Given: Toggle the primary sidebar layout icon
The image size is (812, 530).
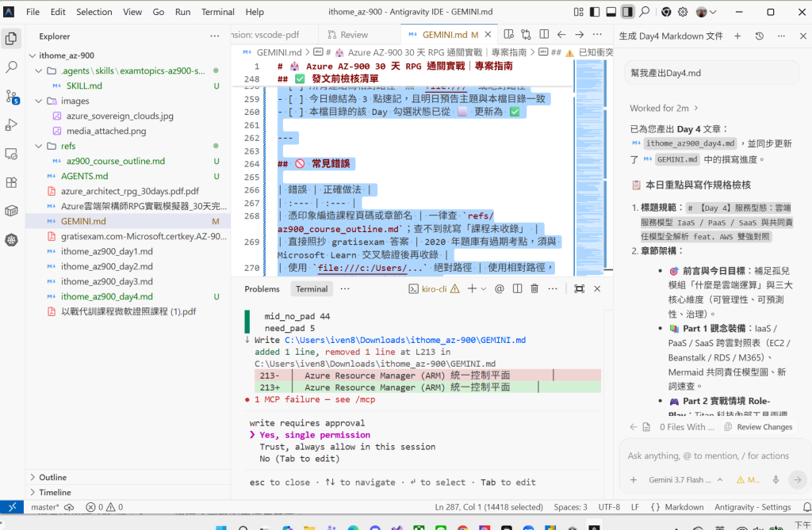Looking at the screenshot, I should click(x=595, y=12).
